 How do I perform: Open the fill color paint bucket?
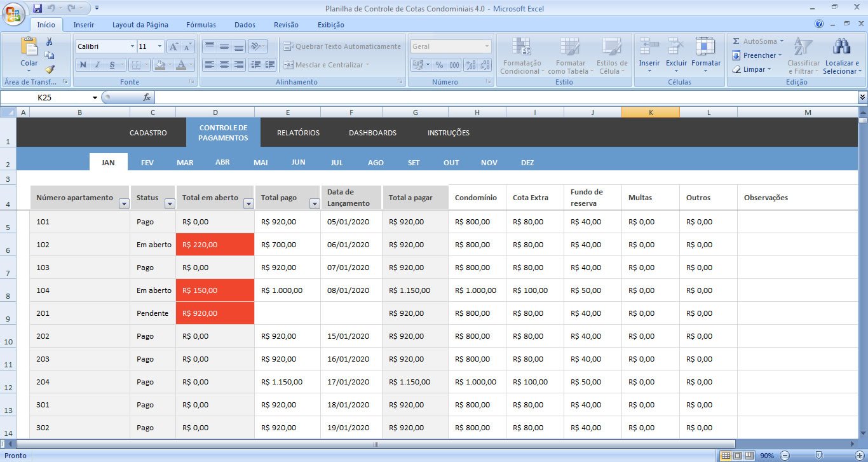tap(161, 65)
